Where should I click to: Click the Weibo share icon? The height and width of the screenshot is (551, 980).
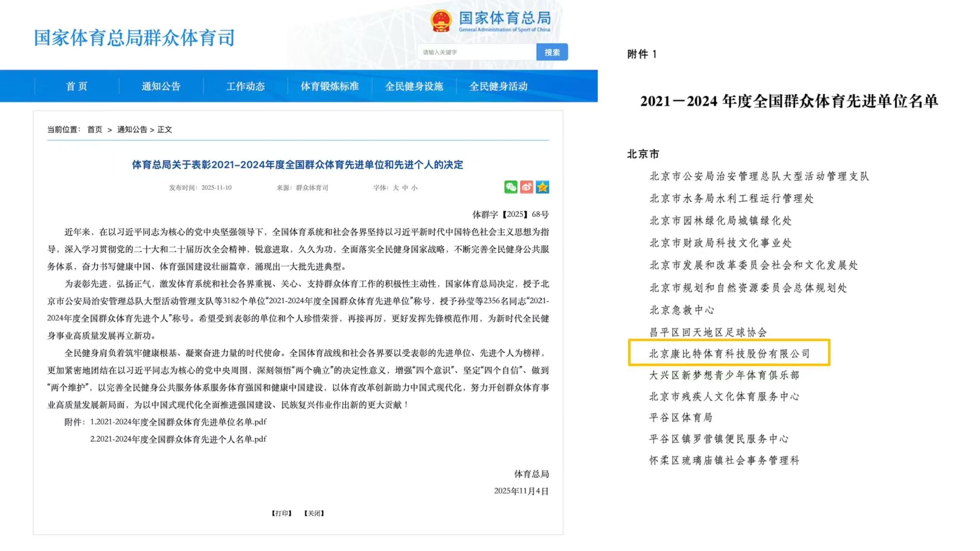(526, 187)
